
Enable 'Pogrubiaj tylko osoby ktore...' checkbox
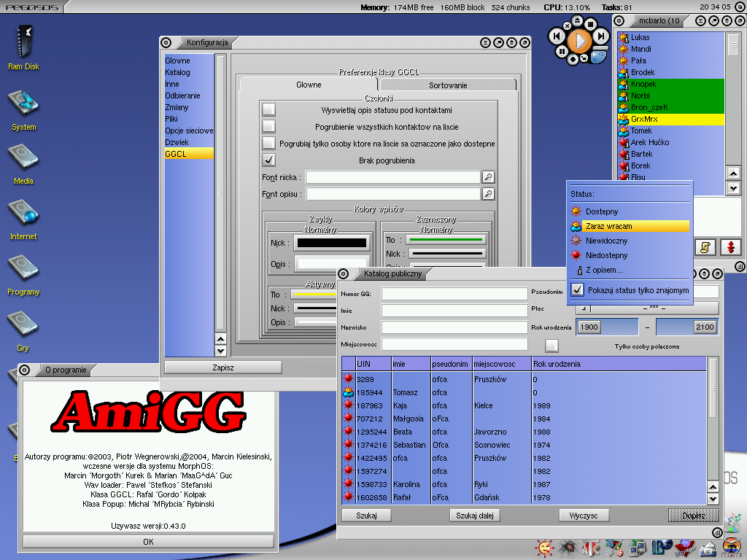268,143
